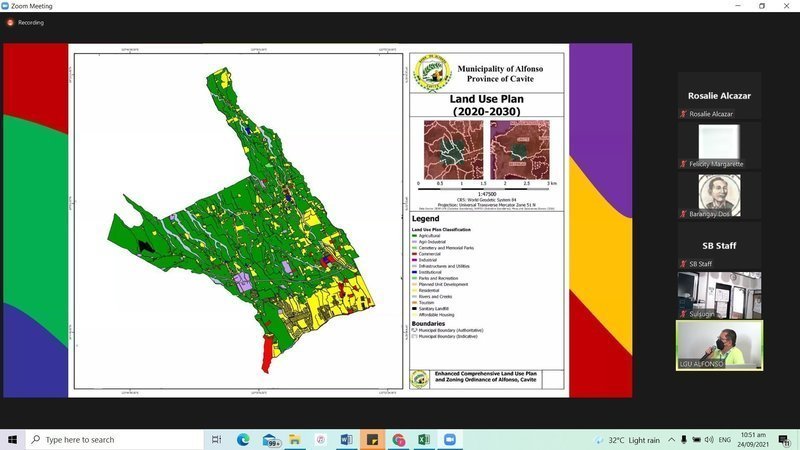The width and height of the screenshot is (800, 450).
Task: Open the clock and date calendar
Action: [x=755, y=439]
